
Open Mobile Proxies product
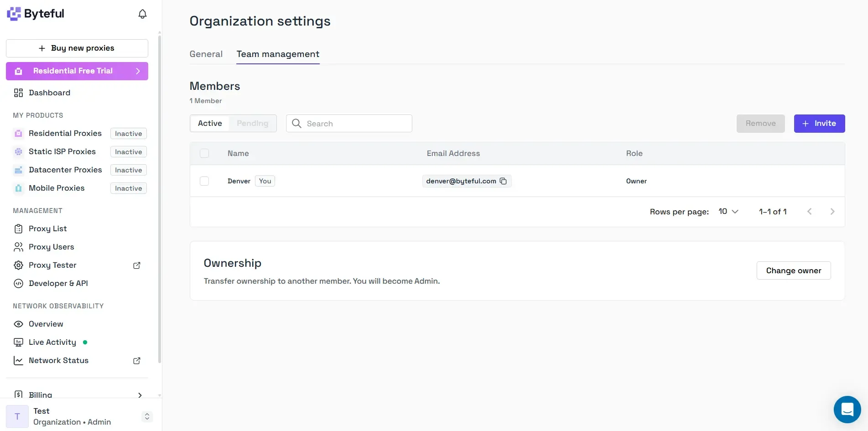[57, 188]
